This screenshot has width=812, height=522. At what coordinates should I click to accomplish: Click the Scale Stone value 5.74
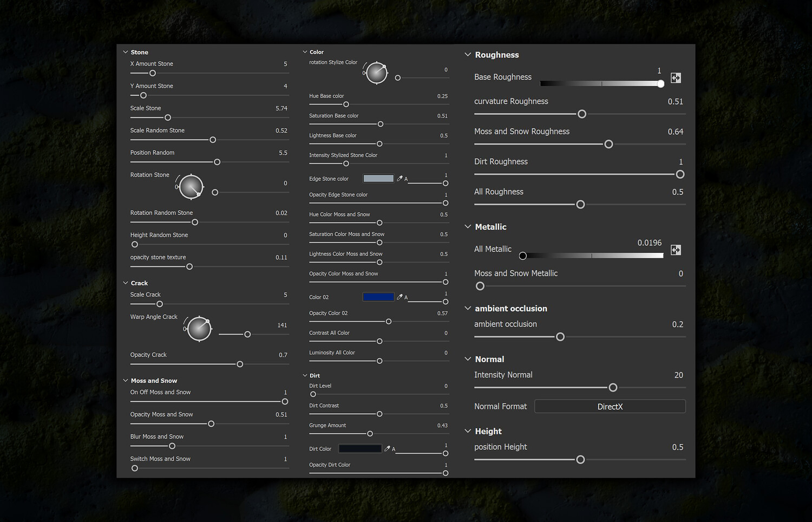pyautogui.click(x=281, y=108)
